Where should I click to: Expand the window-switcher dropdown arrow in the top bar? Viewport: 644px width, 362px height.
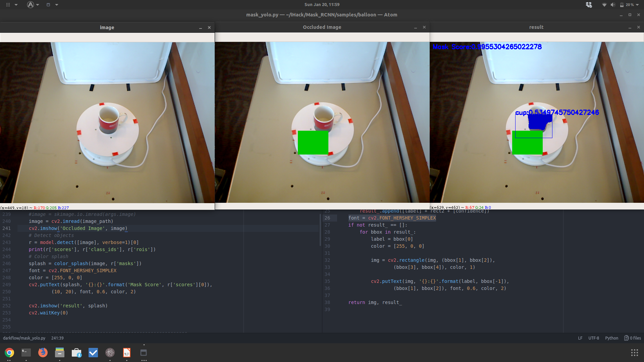point(57,5)
